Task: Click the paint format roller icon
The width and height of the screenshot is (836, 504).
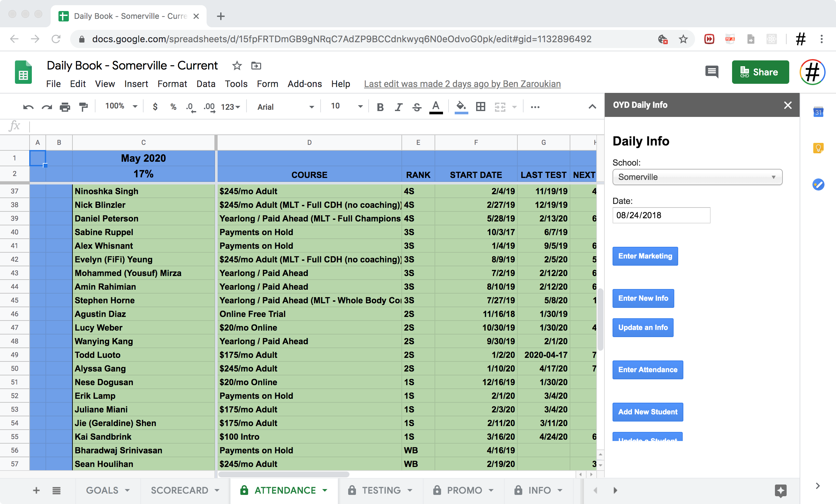Action: pyautogui.click(x=83, y=107)
